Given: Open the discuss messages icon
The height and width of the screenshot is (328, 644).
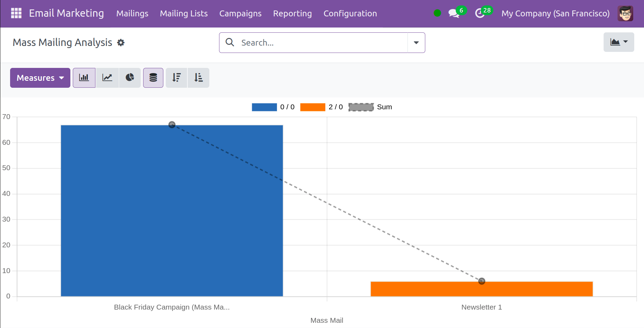Looking at the screenshot, I should click(x=453, y=14).
